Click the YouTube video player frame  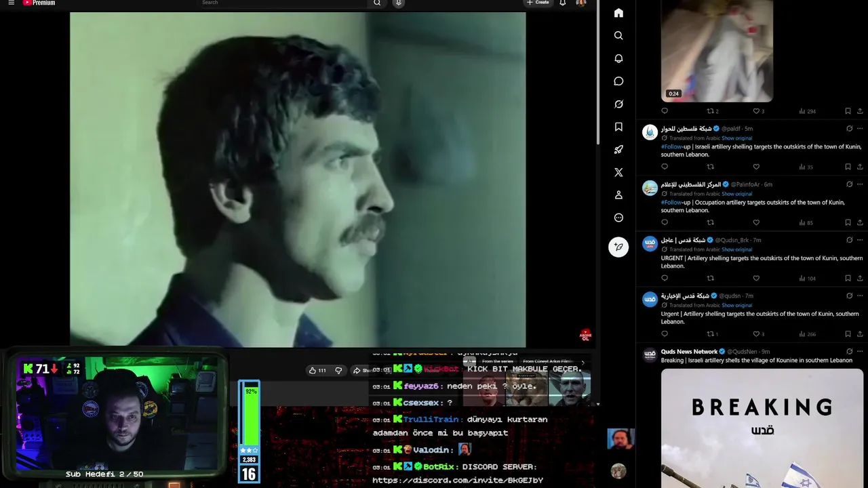click(298, 180)
